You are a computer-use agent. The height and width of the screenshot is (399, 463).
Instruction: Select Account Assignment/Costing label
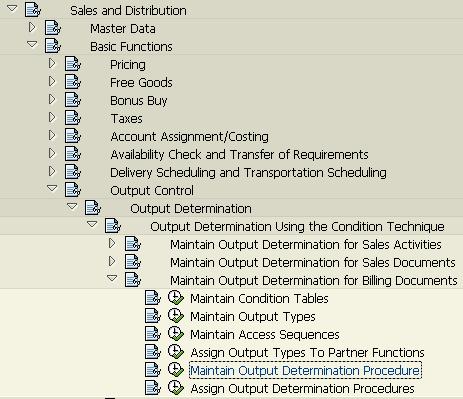click(x=189, y=137)
